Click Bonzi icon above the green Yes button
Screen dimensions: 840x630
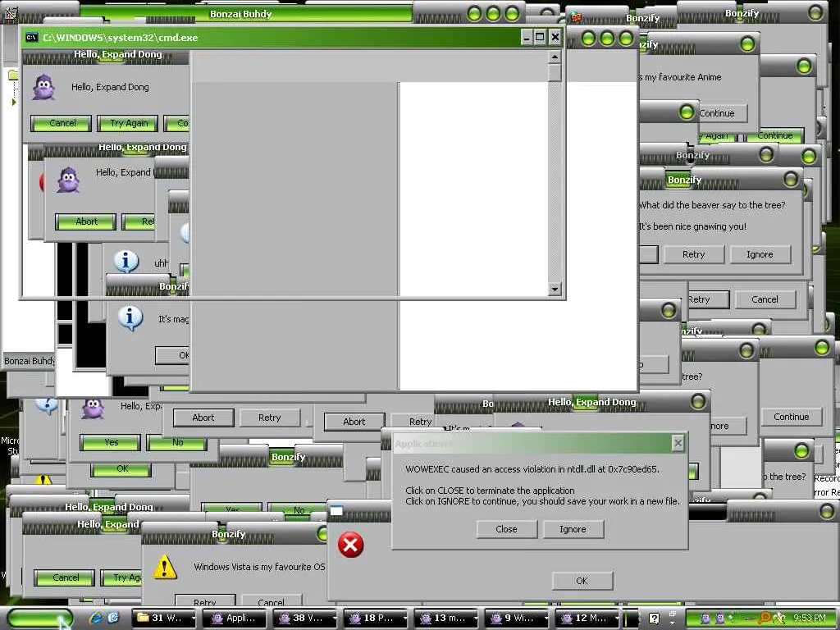coord(93,409)
